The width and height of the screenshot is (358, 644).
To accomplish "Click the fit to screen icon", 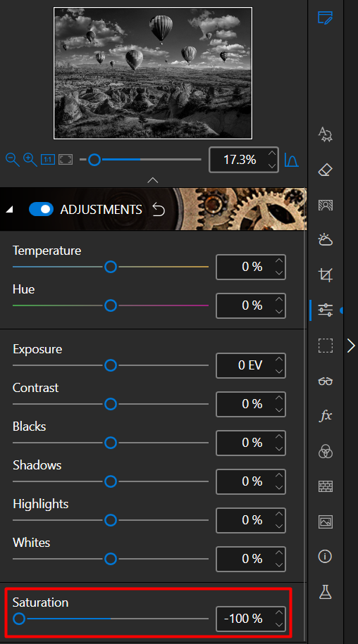I will (x=66, y=159).
